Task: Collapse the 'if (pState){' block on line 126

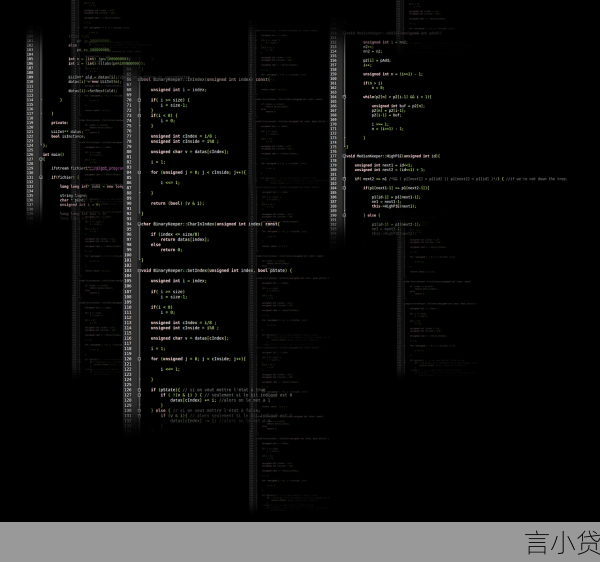Action: [x=139, y=390]
